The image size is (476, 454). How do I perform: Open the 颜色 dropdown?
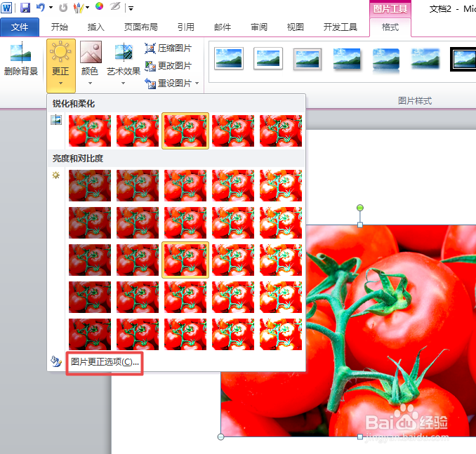point(90,63)
